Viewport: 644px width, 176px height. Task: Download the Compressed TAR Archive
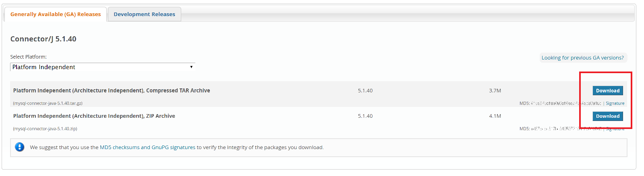[608, 91]
